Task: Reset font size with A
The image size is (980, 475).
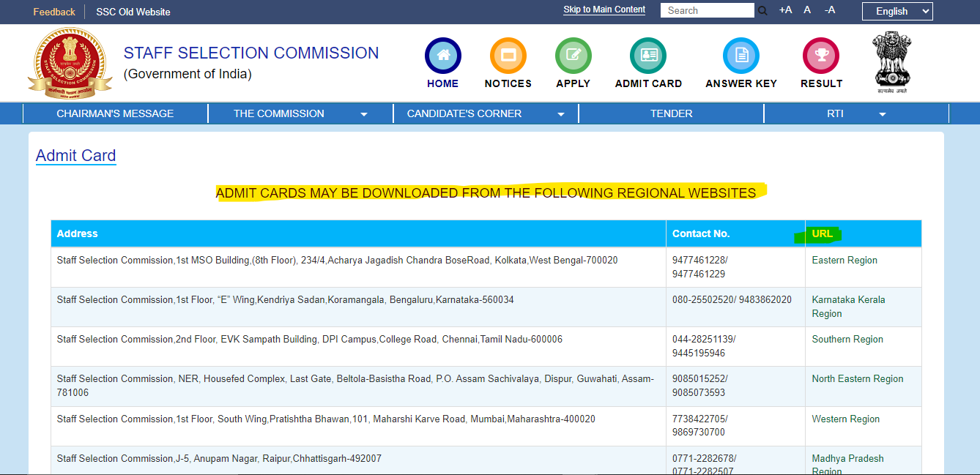Action: click(x=807, y=10)
